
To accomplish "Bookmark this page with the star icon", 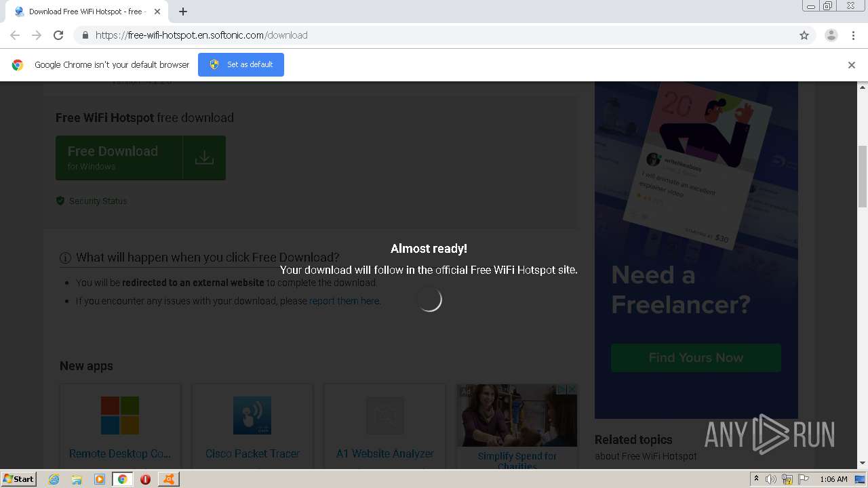I will point(804,35).
